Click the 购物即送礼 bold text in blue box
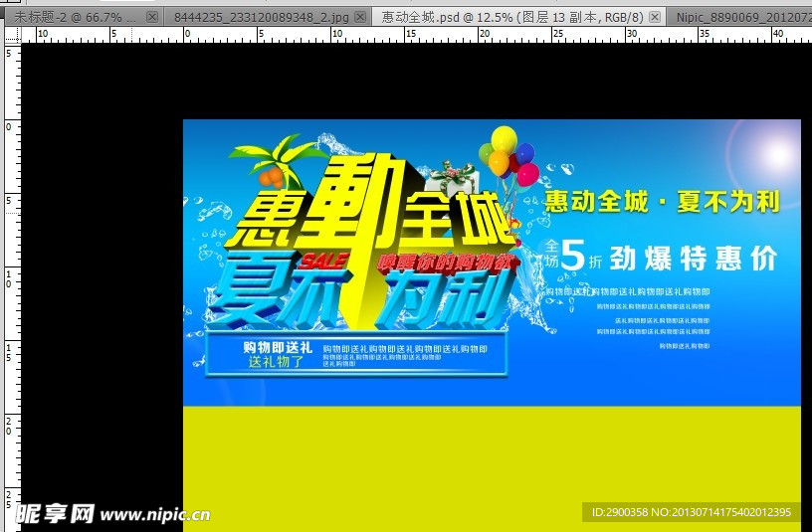The width and height of the screenshot is (812, 532). coord(278,347)
